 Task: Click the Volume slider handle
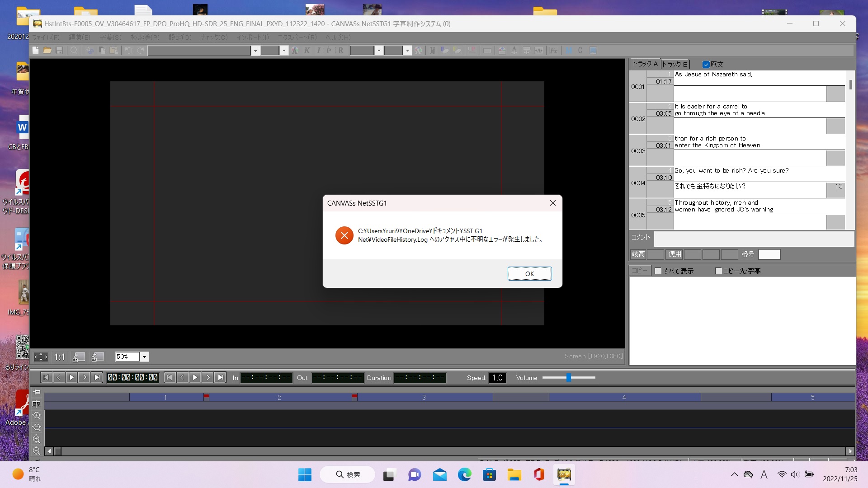click(x=568, y=378)
